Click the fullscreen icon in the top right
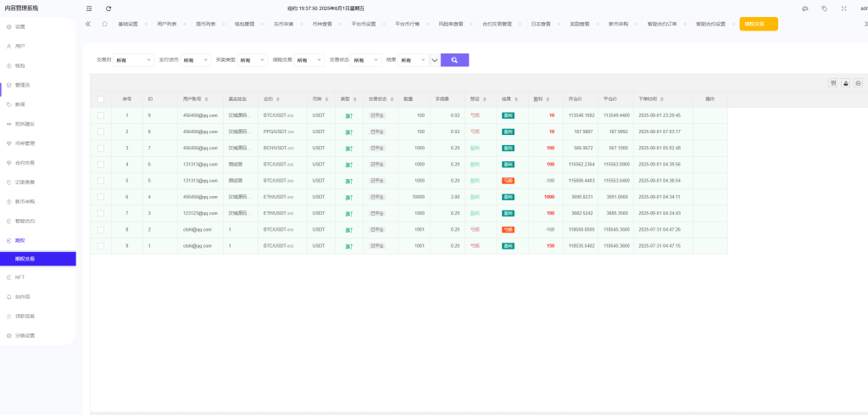Image resolution: width=868 pixels, height=415 pixels. (x=843, y=8)
